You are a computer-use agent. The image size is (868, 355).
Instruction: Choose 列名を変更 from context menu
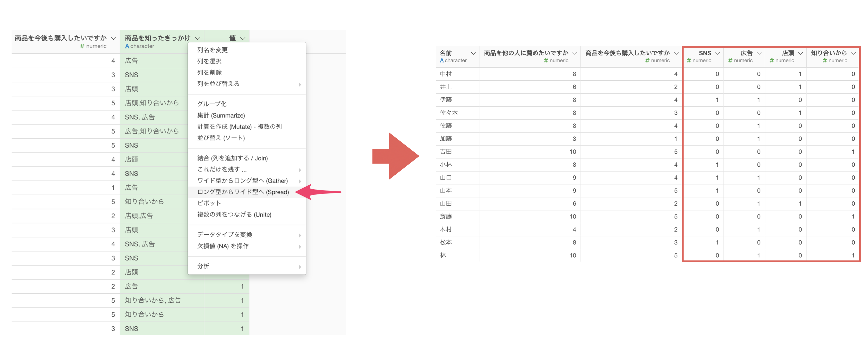(247, 50)
